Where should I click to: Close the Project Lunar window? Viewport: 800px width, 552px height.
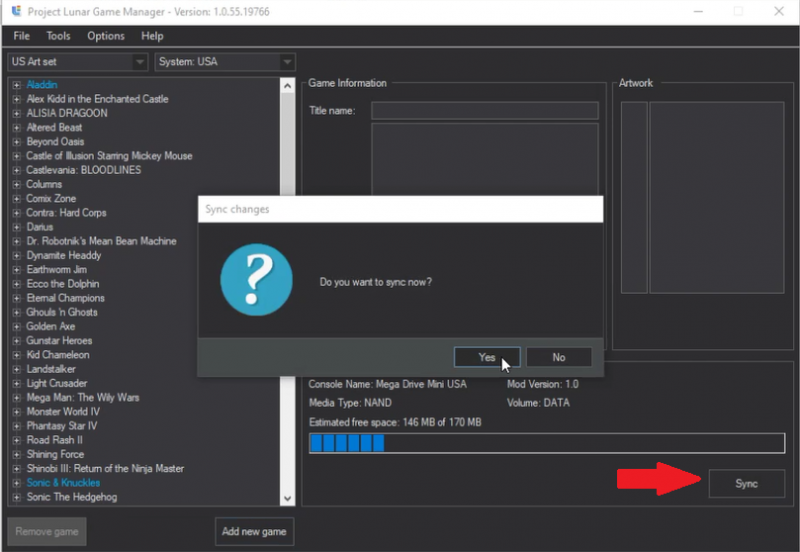point(779,11)
